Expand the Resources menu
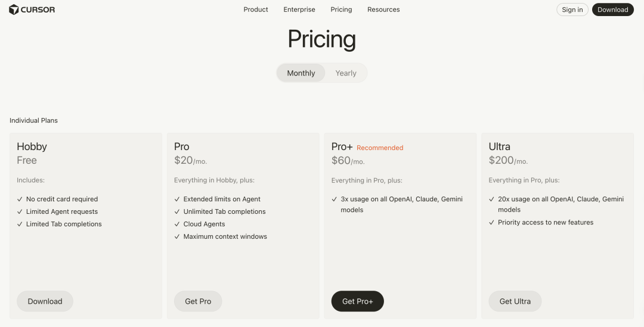 tap(383, 10)
